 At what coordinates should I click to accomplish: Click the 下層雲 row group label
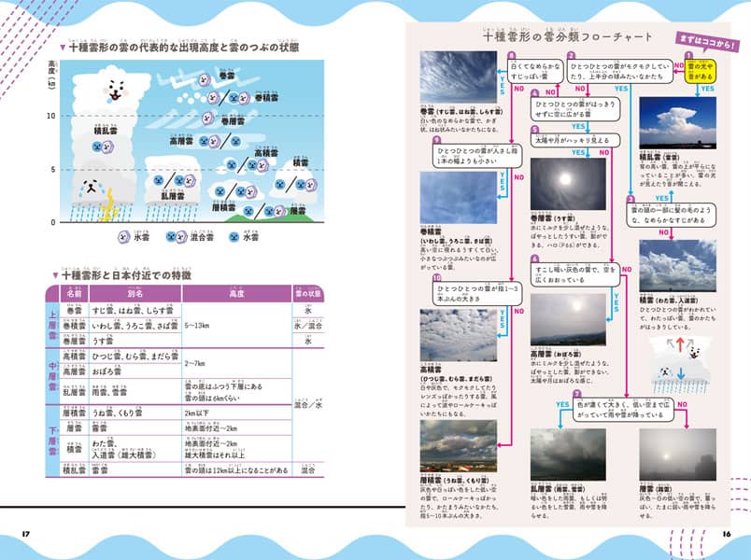(52, 441)
